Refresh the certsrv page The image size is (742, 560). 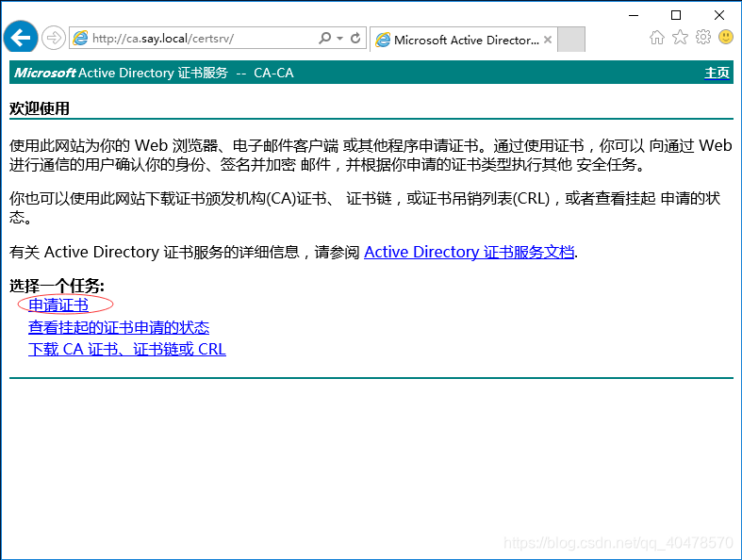click(x=355, y=38)
